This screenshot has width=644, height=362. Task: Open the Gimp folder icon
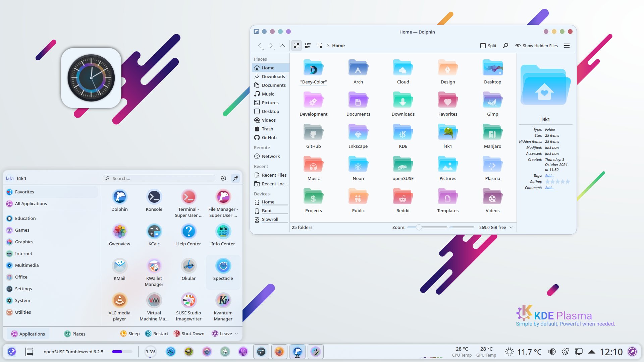[x=492, y=100]
